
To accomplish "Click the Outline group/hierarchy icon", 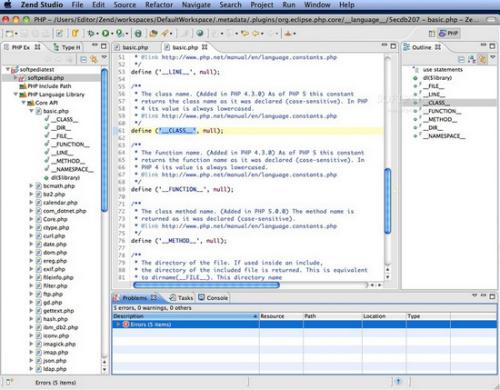I will coord(472,60).
